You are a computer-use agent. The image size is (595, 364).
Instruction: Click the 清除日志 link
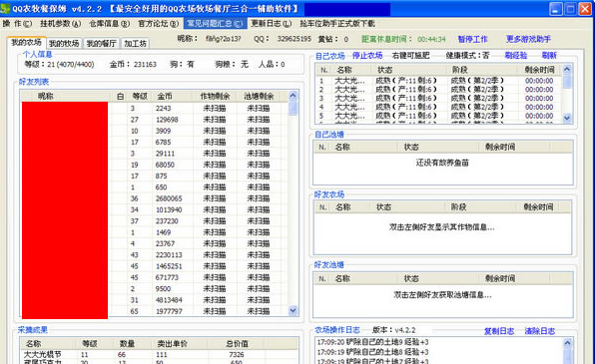(540, 331)
